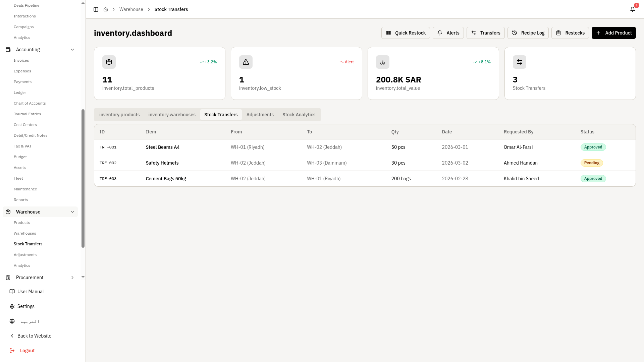Select the inventory.warehouses tab
The width and height of the screenshot is (644, 362).
point(172,115)
